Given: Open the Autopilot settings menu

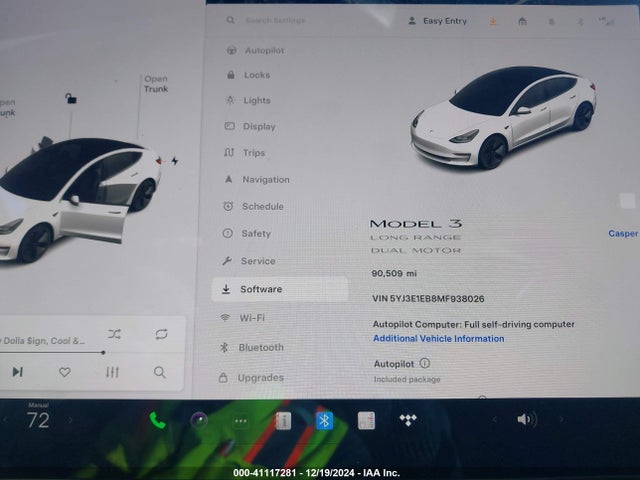Looking at the screenshot, I should point(256,51).
